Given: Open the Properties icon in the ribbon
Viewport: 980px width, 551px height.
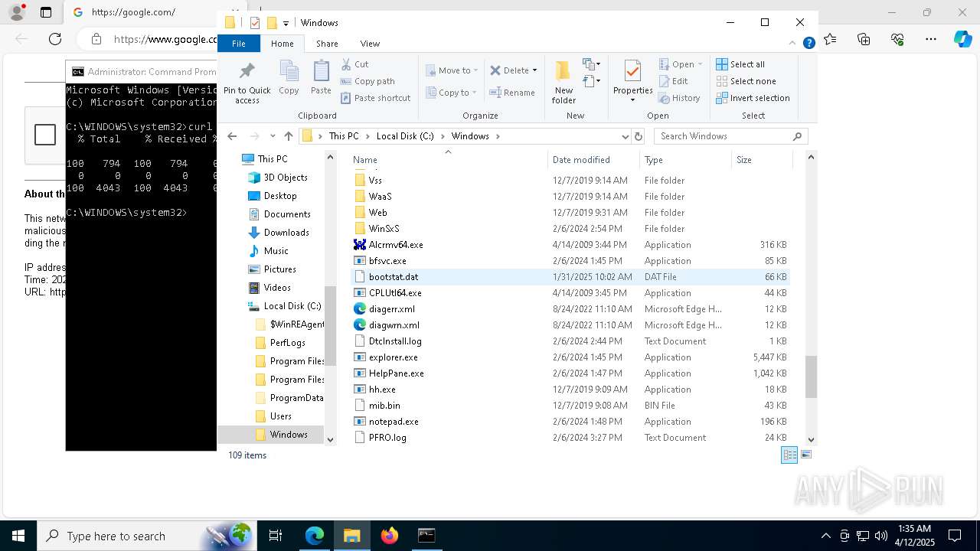Looking at the screenshot, I should coord(632,71).
